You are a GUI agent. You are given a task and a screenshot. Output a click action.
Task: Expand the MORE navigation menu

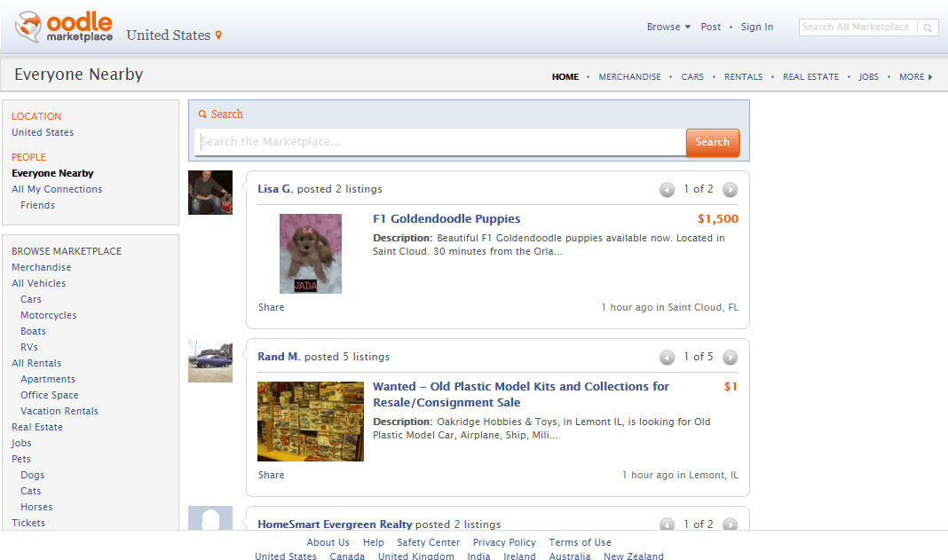pyautogui.click(x=915, y=77)
